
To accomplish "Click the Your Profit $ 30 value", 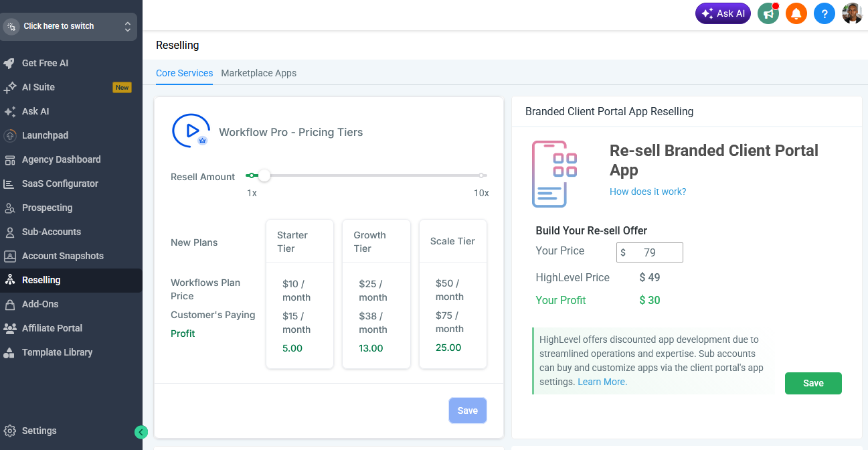I will tap(650, 300).
